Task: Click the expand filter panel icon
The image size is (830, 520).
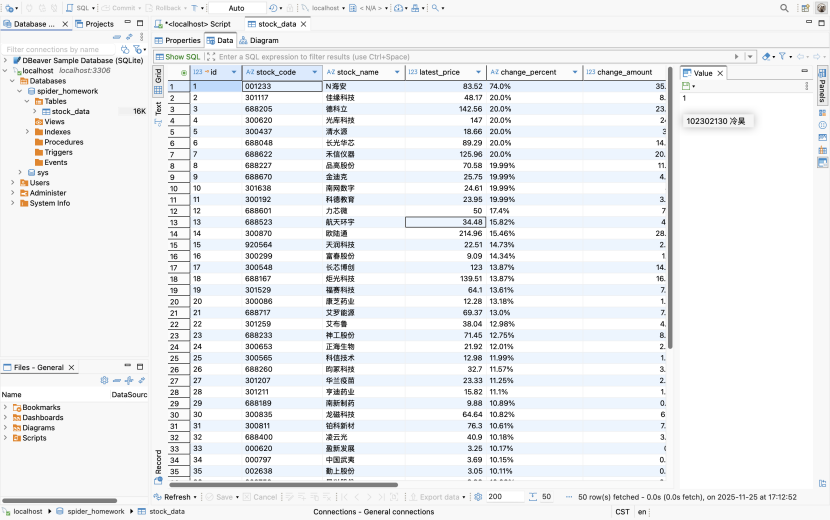Action: coord(211,57)
